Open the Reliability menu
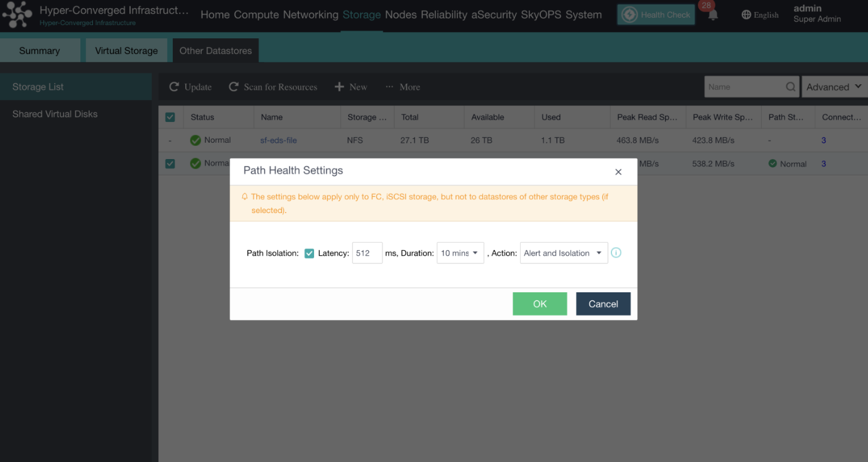 pyautogui.click(x=444, y=14)
